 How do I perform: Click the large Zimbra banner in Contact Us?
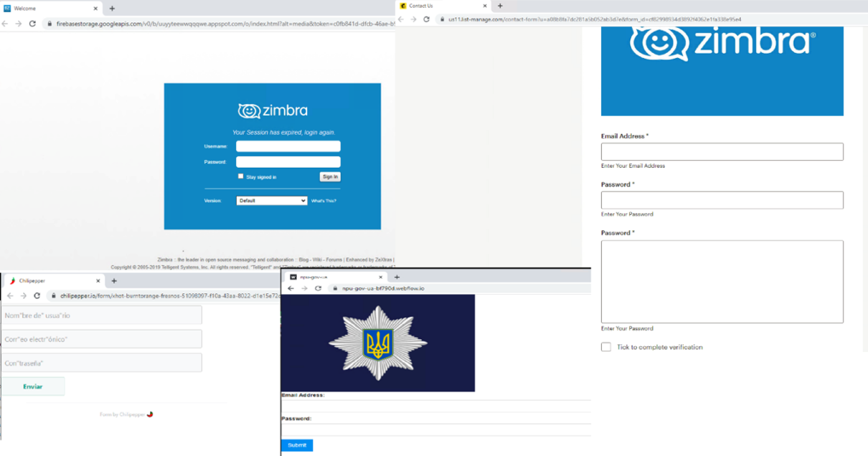pos(722,71)
